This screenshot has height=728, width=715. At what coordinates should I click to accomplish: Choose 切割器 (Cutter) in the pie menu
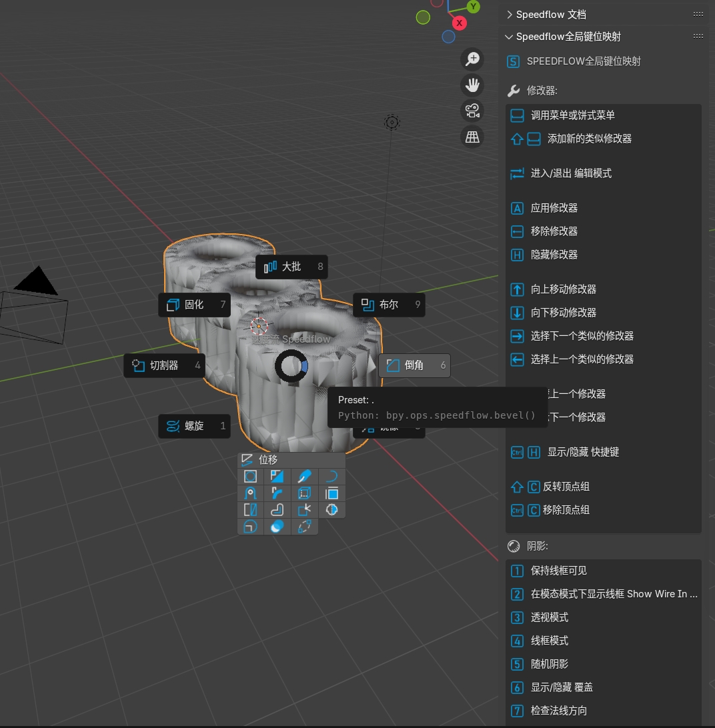coord(164,365)
